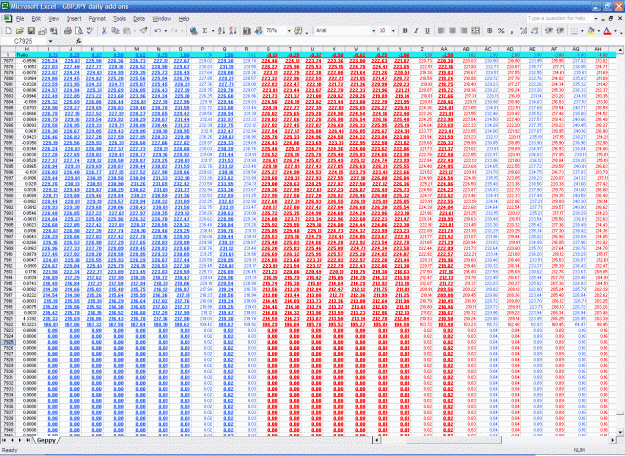Image resolution: width=625 pixels, height=456 pixels.
Task: Toggle Italic formatting
Action: 416,31
